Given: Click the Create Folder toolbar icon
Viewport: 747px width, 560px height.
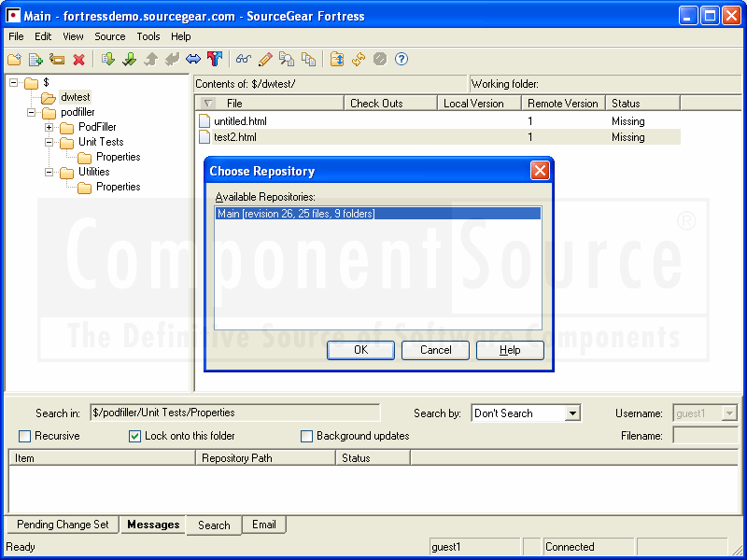Looking at the screenshot, I should tap(14, 60).
